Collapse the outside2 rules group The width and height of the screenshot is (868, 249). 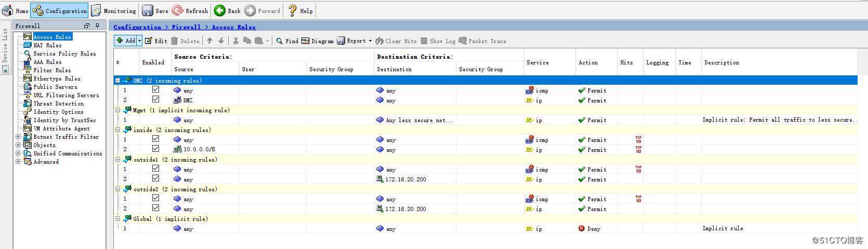click(x=117, y=189)
